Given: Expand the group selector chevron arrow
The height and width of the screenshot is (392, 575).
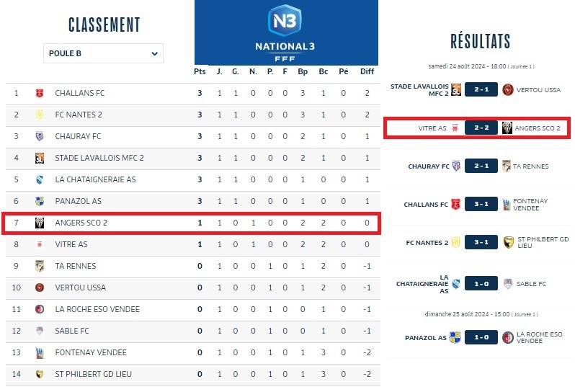Looking at the screenshot, I should [x=155, y=53].
